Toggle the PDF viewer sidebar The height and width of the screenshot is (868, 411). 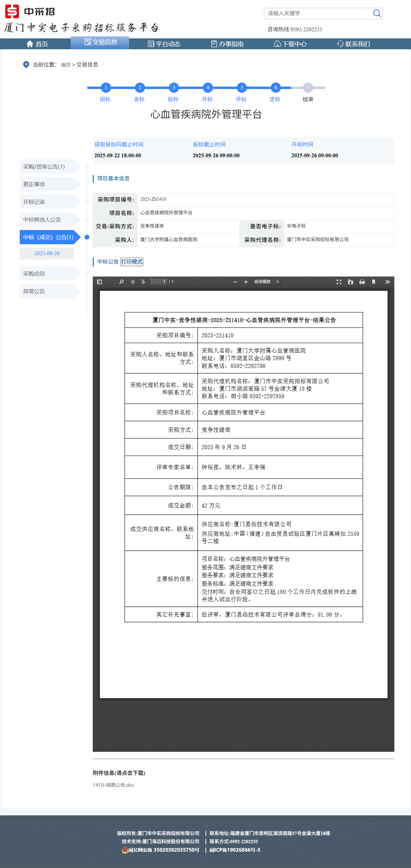point(100,282)
